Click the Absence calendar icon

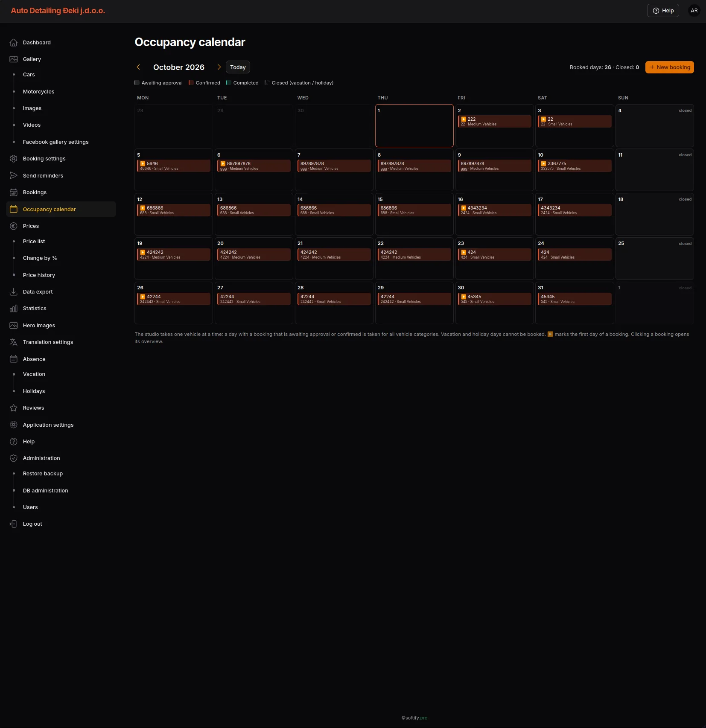click(14, 359)
